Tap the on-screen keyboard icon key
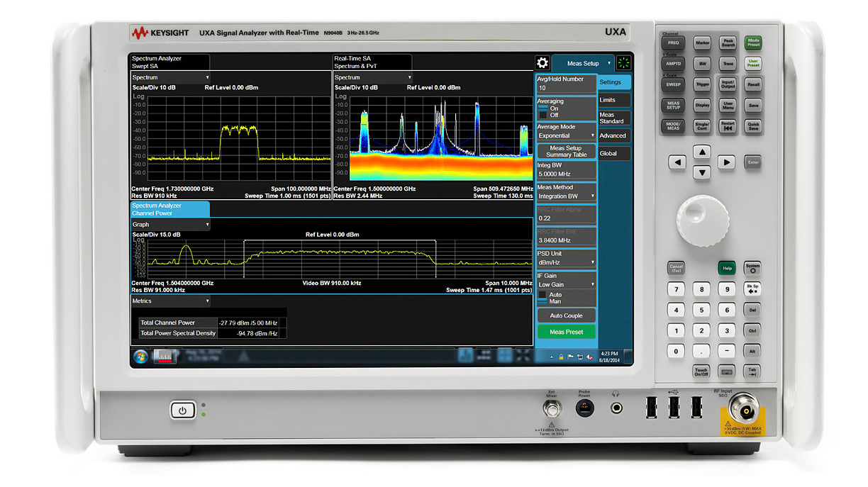 727,371
